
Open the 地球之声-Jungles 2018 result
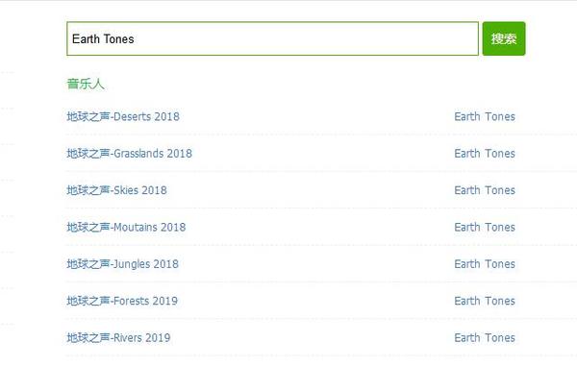pos(123,264)
